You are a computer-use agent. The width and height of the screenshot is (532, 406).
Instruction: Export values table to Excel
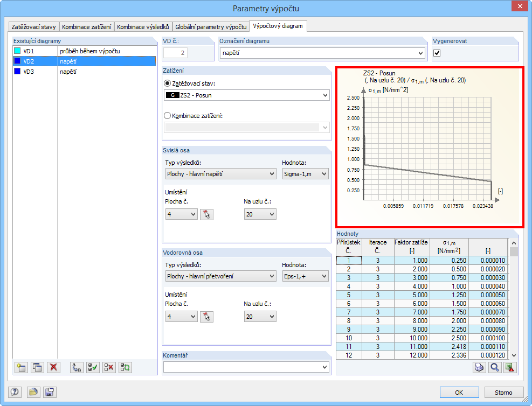coord(510,367)
